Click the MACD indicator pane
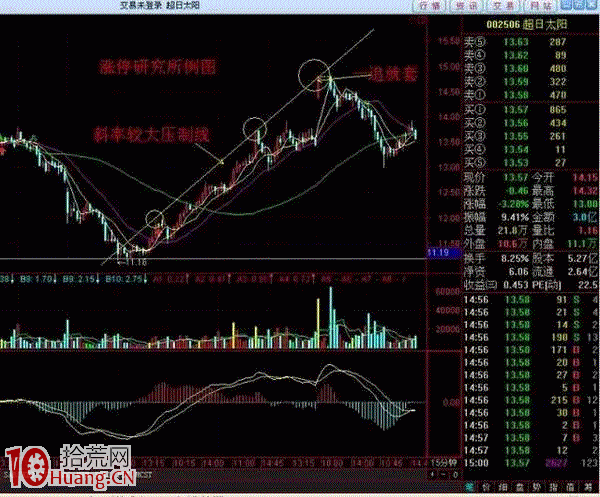 [212, 402]
